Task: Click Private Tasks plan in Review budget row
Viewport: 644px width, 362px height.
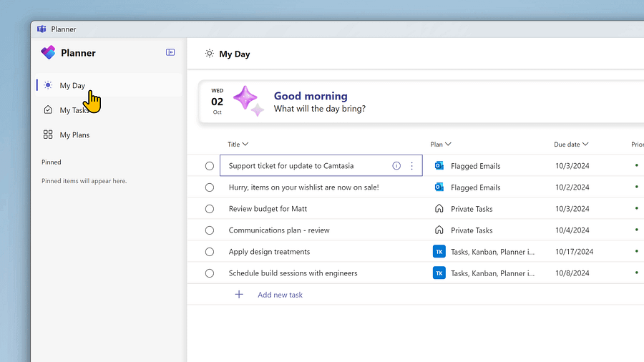Action: pos(472,209)
